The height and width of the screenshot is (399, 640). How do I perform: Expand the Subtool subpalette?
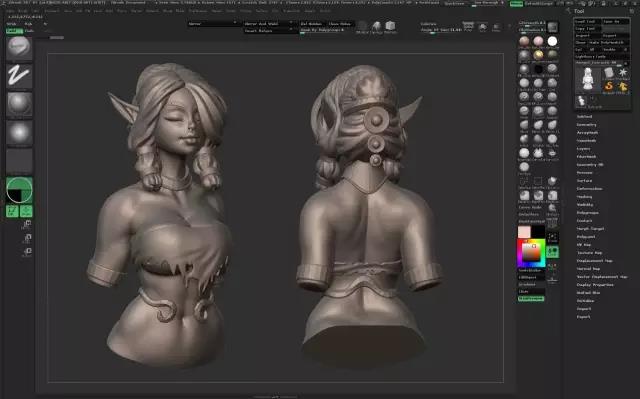[584, 117]
